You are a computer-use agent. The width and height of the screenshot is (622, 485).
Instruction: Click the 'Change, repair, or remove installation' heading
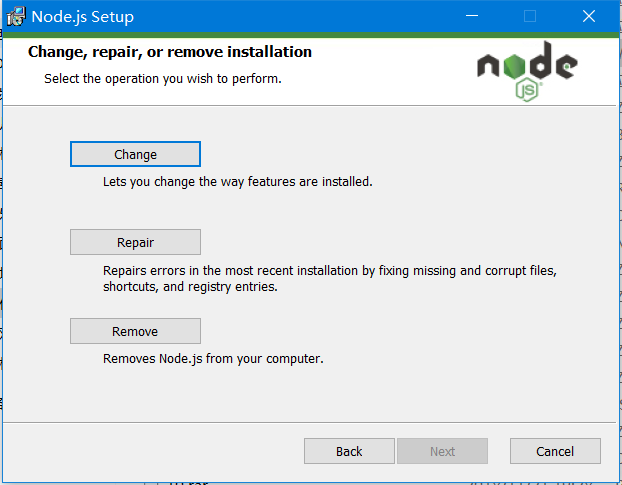[x=170, y=52]
